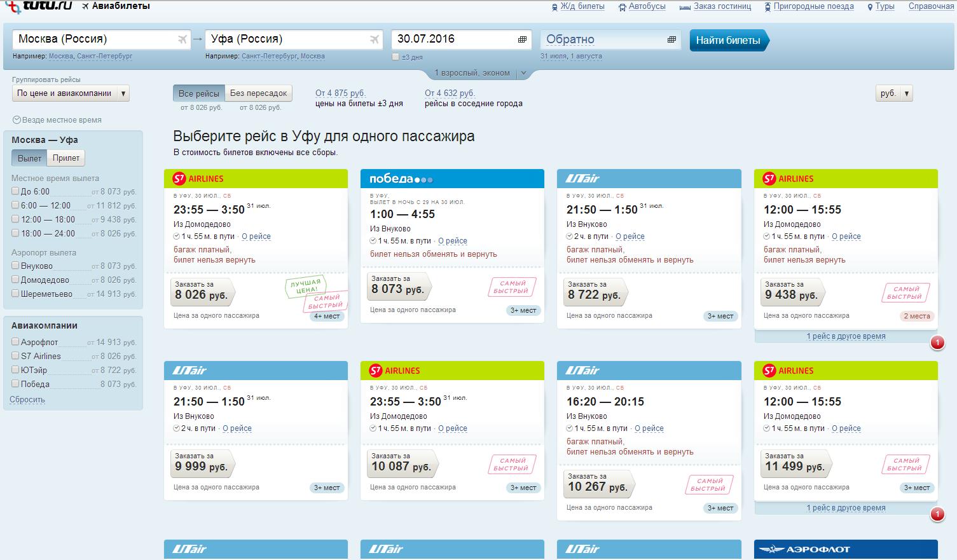Check the ЮТэйр airline filter
This screenshot has width=957, height=560.
[15, 369]
